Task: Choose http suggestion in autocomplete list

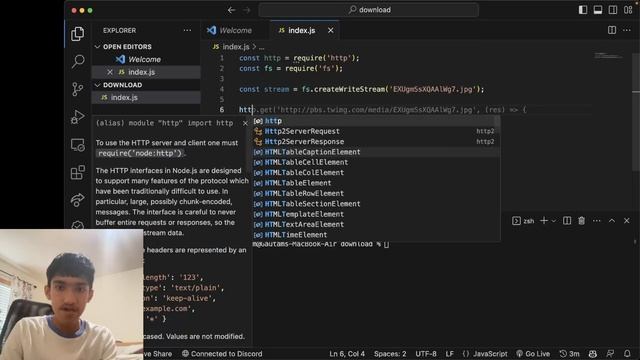Action: (x=376, y=121)
